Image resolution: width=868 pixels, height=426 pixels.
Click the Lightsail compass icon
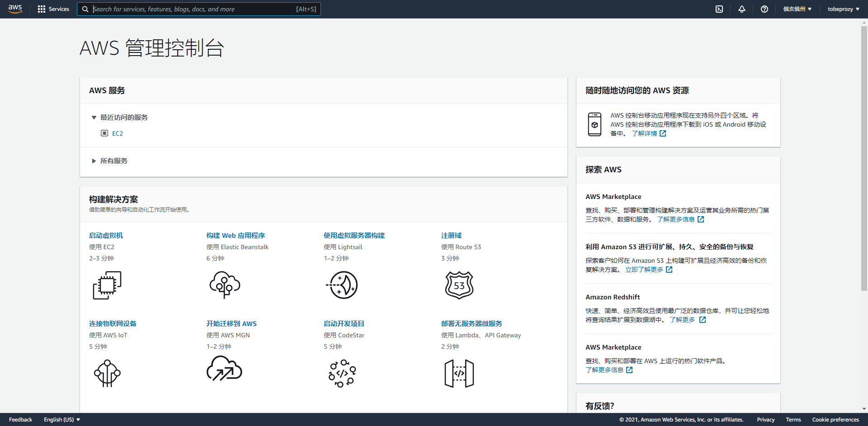(x=342, y=285)
